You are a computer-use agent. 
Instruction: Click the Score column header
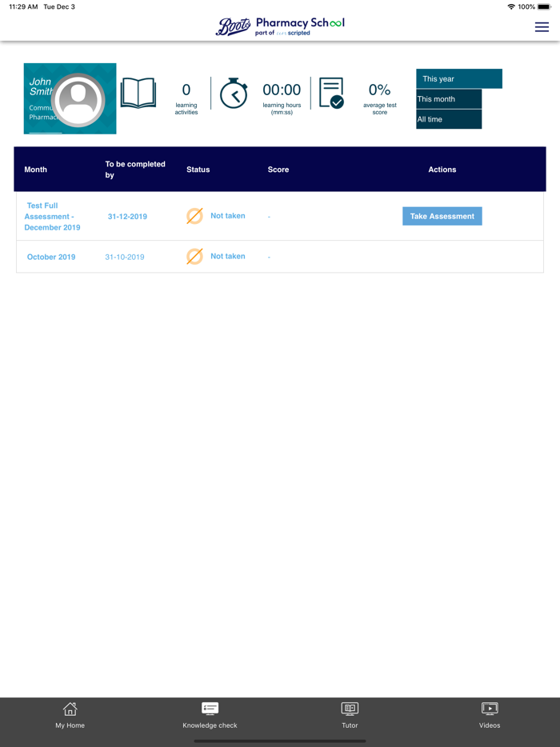pyautogui.click(x=278, y=170)
